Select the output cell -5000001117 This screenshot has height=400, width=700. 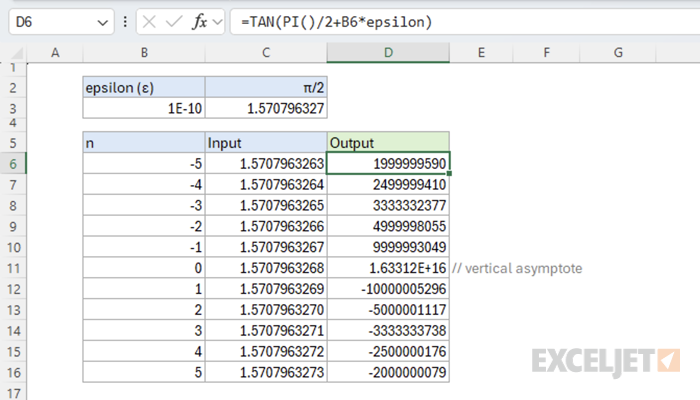pos(388,310)
